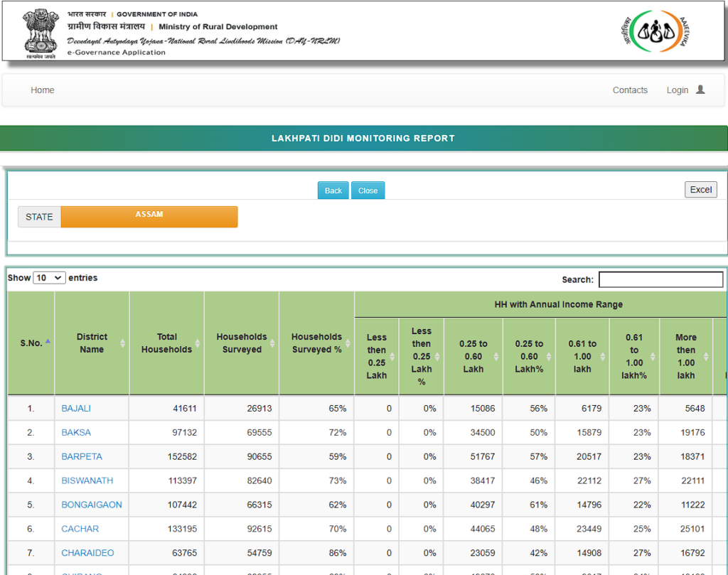Sort by Households Surveyed column

pos(272,343)
